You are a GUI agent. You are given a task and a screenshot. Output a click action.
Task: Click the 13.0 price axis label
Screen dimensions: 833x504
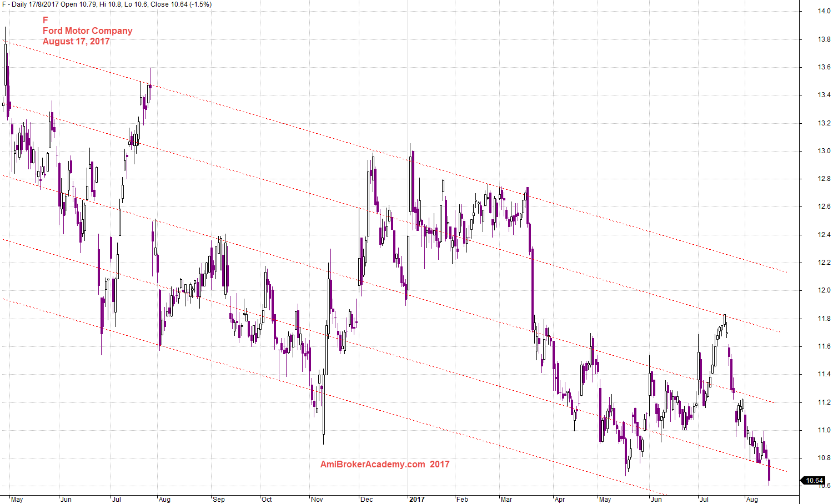[x=824, y=151]
